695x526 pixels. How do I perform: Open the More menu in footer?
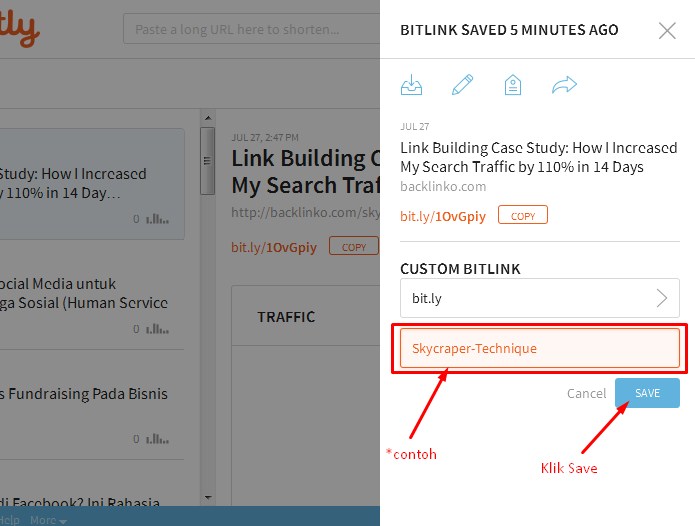(x=48, y=520)
